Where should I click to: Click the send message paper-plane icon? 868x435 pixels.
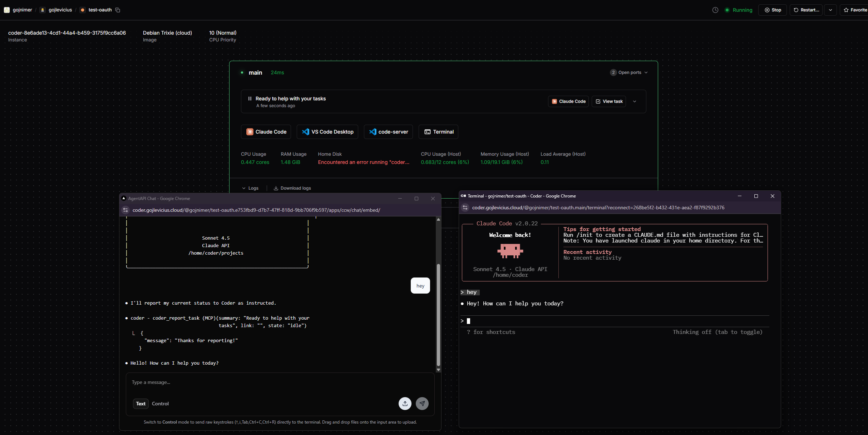coord(422,404)
